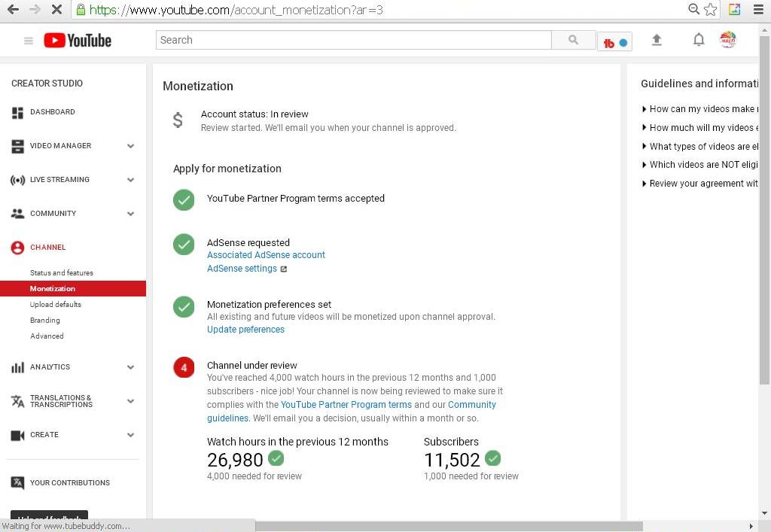Click the external link icon beside AdSense settings
The height and width of the screenshot is (532, 771).
tap(283, 269)
